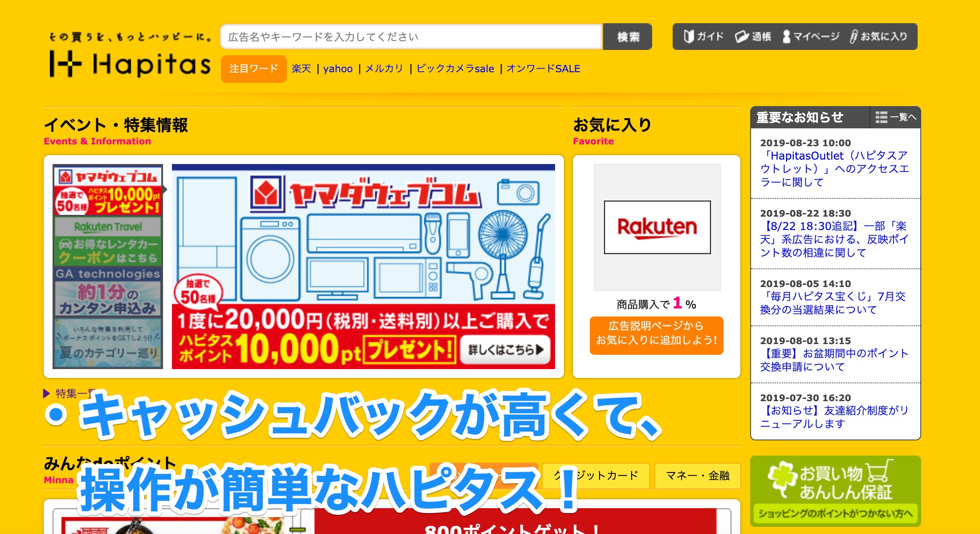The width and height of the screenshot is (980, 534).
Task: Click the 注目ワード orange button
Action: click(254, 69)
